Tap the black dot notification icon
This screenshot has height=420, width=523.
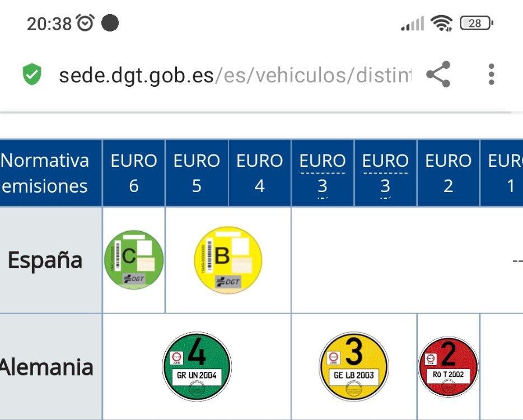[x=110, y=23]
